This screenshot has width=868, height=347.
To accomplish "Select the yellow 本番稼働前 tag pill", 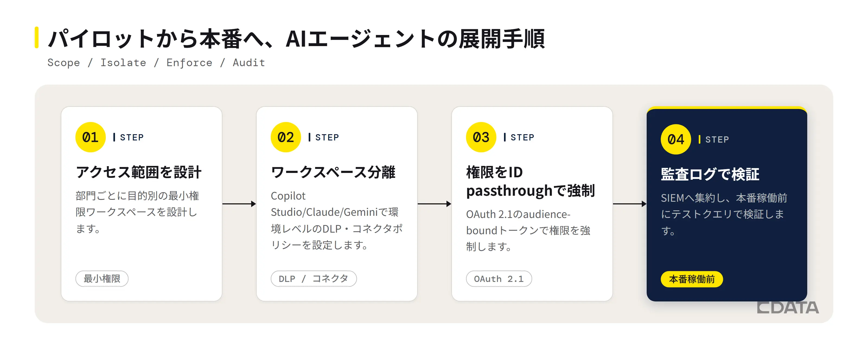I will coord(692,279).
